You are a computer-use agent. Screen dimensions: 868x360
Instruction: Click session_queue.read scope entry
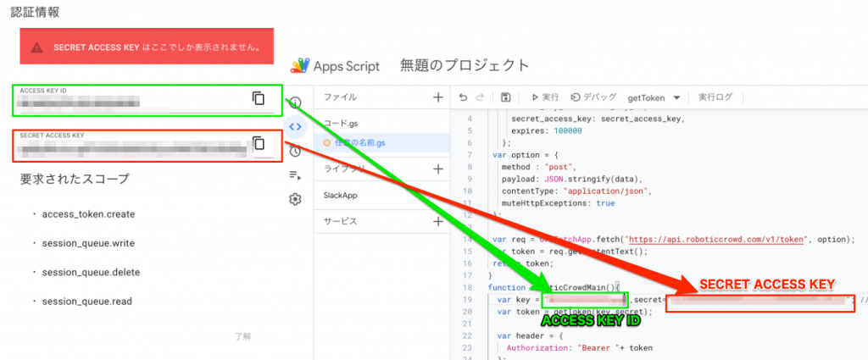pos(87,302)
